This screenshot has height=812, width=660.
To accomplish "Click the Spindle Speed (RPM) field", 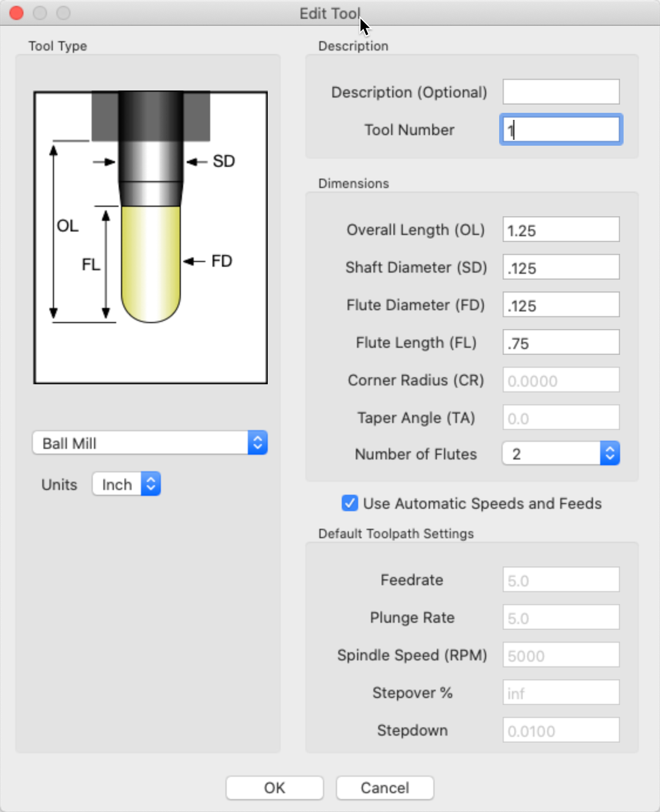I will 561,655.
